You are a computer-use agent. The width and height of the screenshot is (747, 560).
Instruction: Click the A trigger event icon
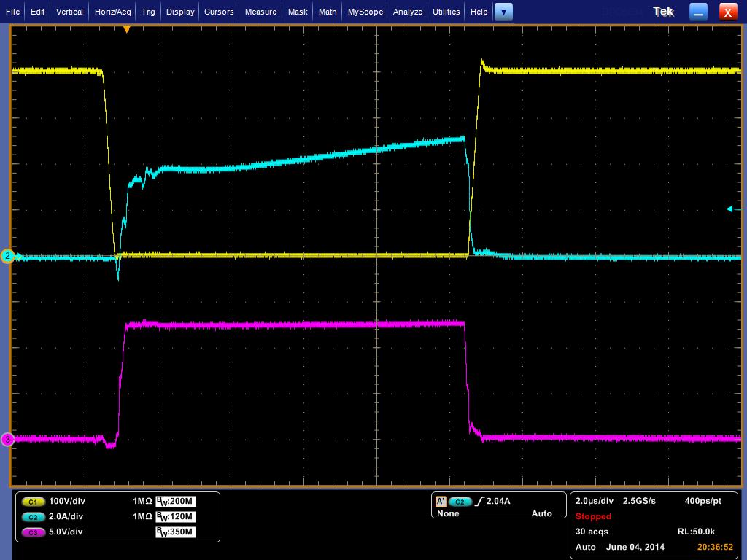tap(441, 502)
